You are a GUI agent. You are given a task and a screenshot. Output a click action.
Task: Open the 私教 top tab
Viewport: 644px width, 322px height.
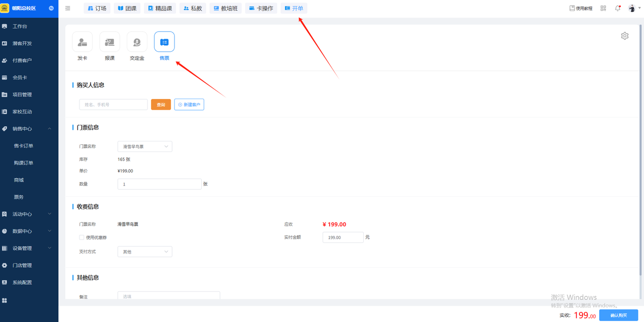[193, 8]
